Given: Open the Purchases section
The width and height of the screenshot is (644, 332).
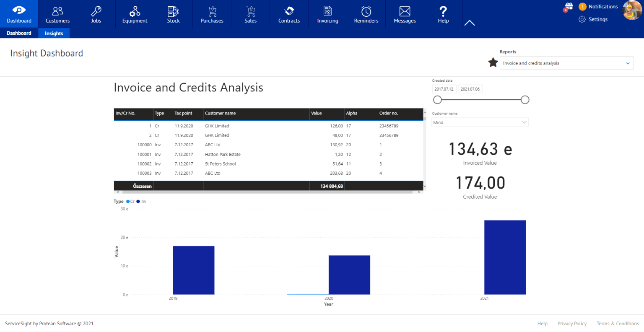Looking at the screenshot, I should (x=212, y=13).
